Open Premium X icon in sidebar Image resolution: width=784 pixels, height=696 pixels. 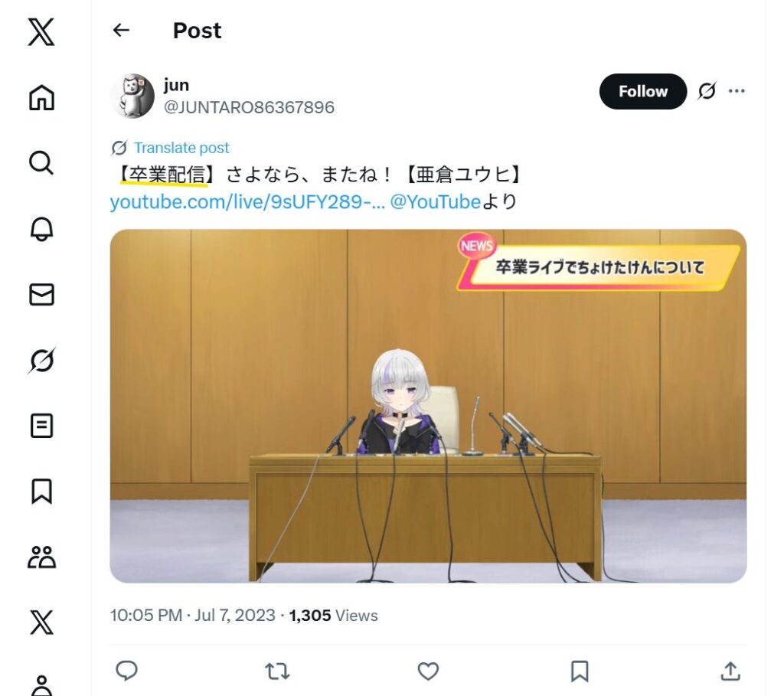(x=41, y=622)
